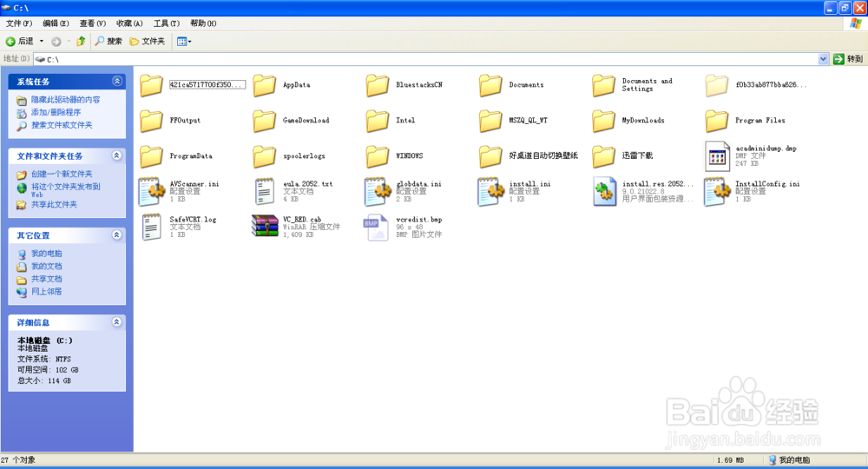Collapse the 系统任务 panel
The height and width of the screenshot is (469, 868).
[x=117, y=81]
